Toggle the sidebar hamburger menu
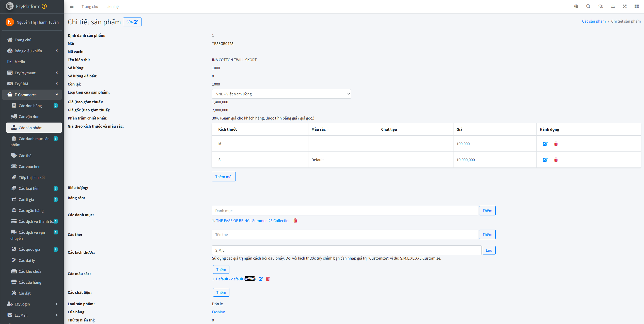The height and width of the screenshot is (324, 644). (72, 6)
